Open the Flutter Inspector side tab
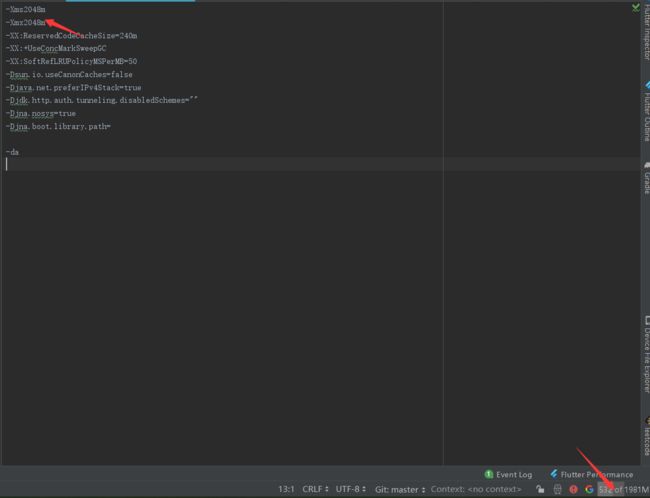650x498 pixels. (646, 31)
